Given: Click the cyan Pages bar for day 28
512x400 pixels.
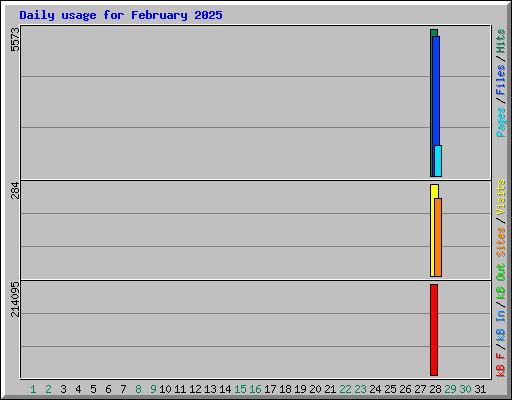Looking at the screenshot, I should [x=438, y=161].
